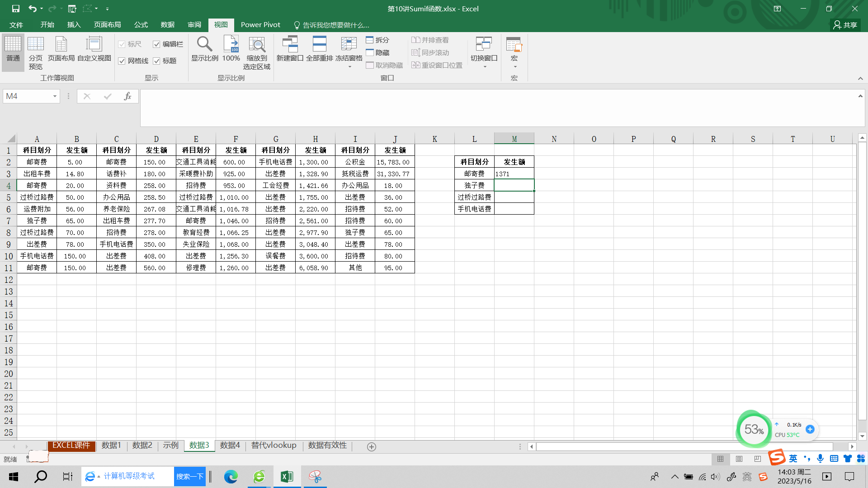
Task: Select Page Layout view (页面布局) button
Action: (x=61, y=49)
